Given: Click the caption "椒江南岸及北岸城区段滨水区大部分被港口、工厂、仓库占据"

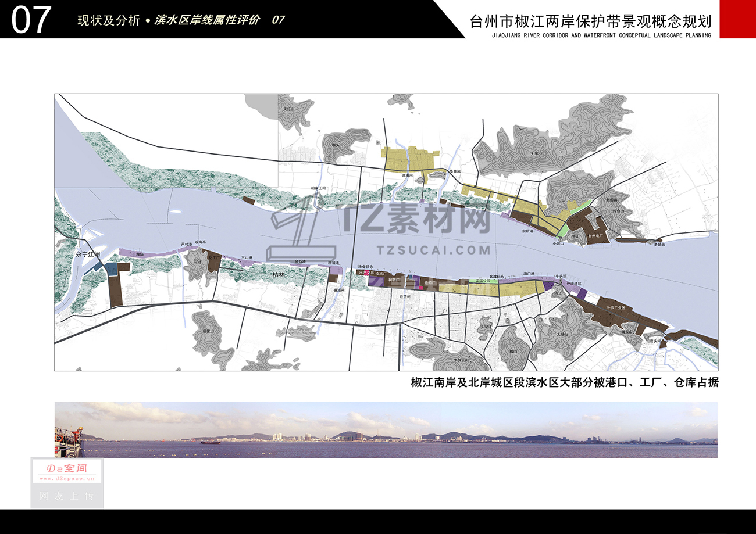Looking at the screenshot, I should click(565, 382).
